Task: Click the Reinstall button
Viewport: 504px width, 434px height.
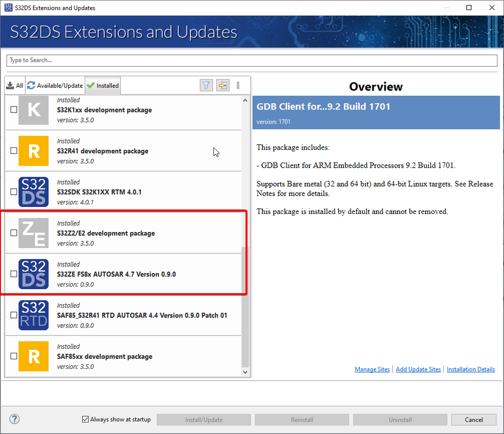Action: point(302,419)
